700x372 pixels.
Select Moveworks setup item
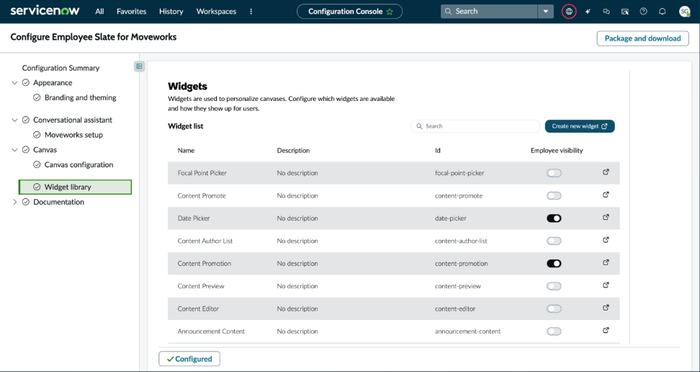(74, 135)
